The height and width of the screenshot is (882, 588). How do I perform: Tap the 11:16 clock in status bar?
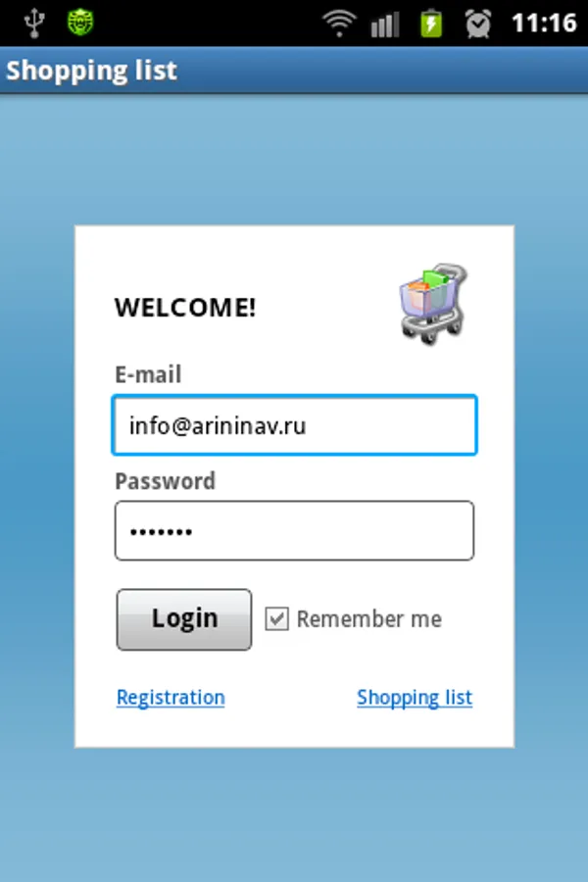point(544,24)
